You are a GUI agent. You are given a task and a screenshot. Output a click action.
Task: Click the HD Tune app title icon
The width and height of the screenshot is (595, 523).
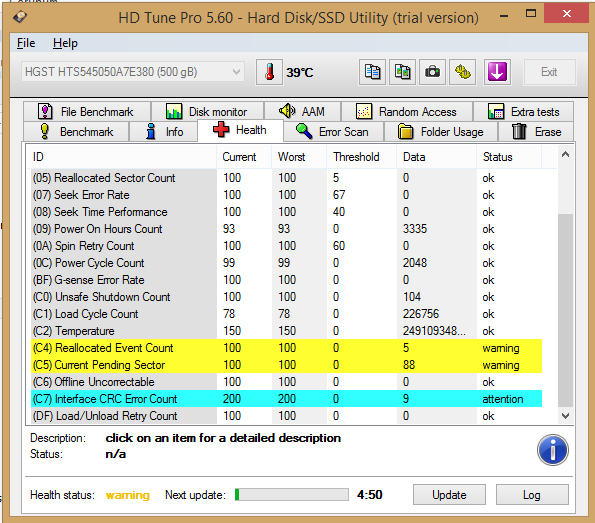(20, 17)
